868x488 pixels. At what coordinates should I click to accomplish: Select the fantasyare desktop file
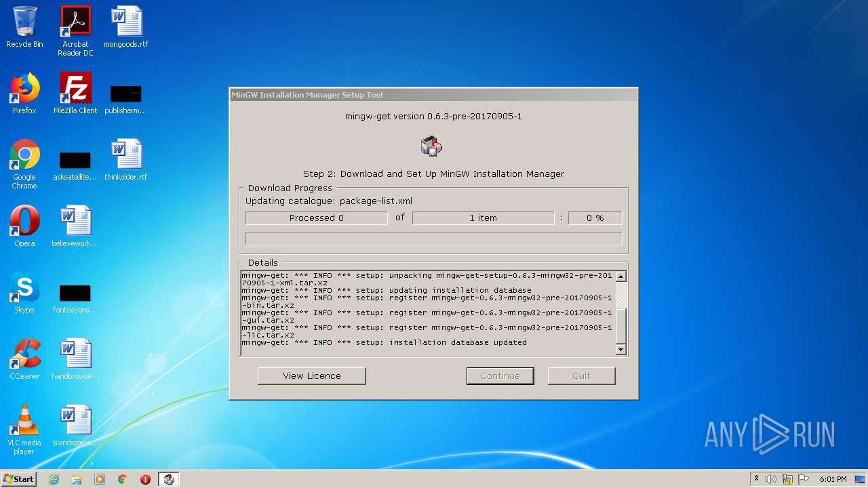point(75,298)
